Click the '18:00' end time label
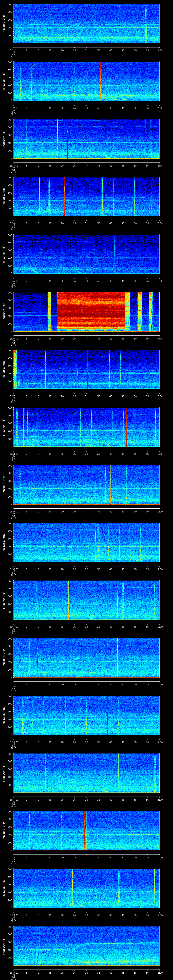 point(159,972)
